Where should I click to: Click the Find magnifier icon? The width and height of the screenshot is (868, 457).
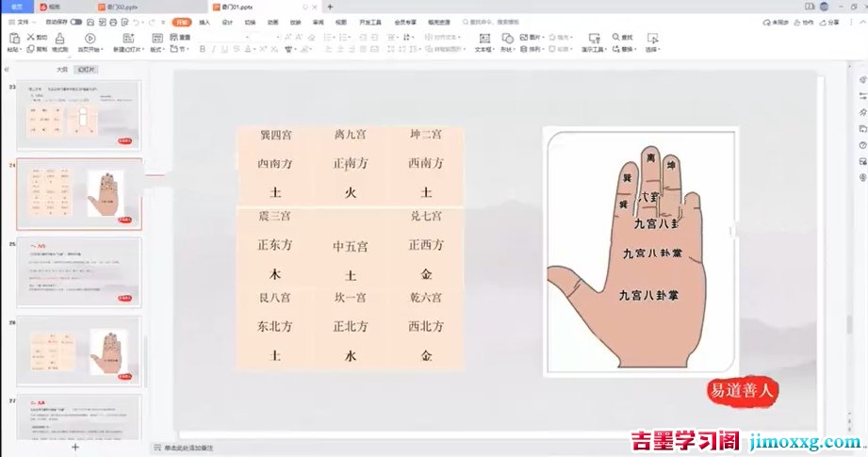(x=616, y=37)
